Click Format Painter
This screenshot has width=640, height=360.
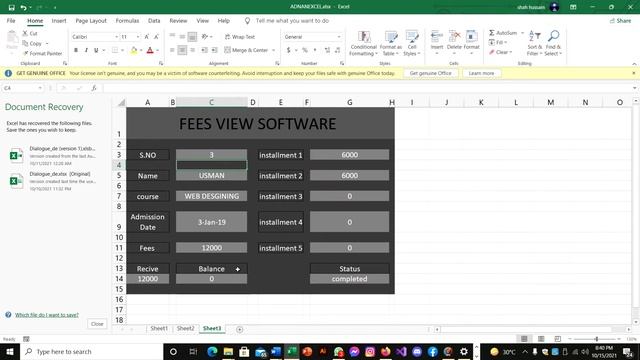click(x=42, y=53)
